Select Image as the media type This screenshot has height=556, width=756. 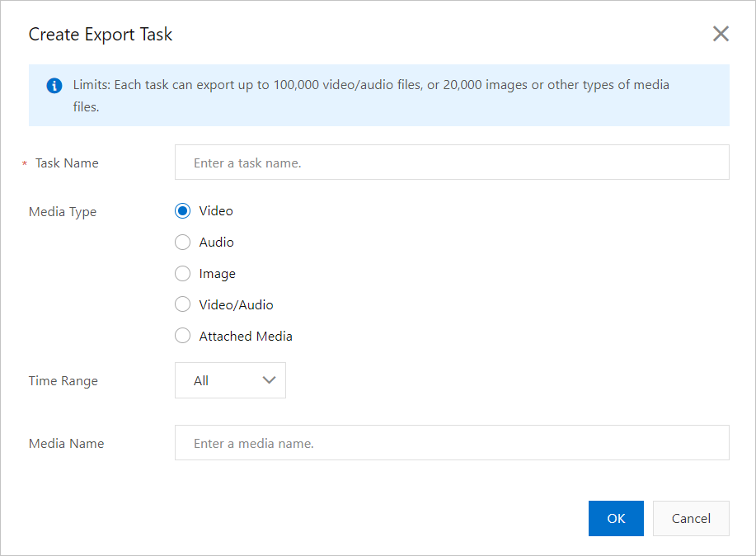pos(183,274)
